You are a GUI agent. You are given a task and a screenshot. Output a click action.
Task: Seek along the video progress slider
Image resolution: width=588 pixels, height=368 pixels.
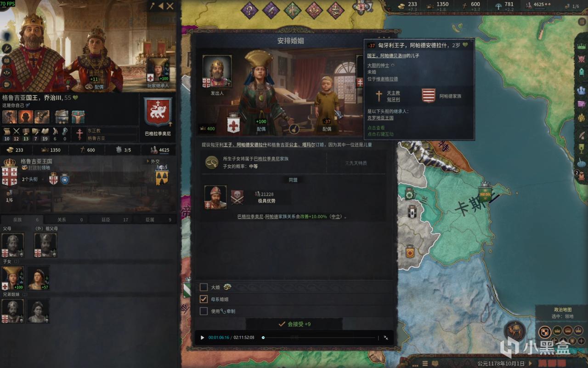[x=320, y=338]
